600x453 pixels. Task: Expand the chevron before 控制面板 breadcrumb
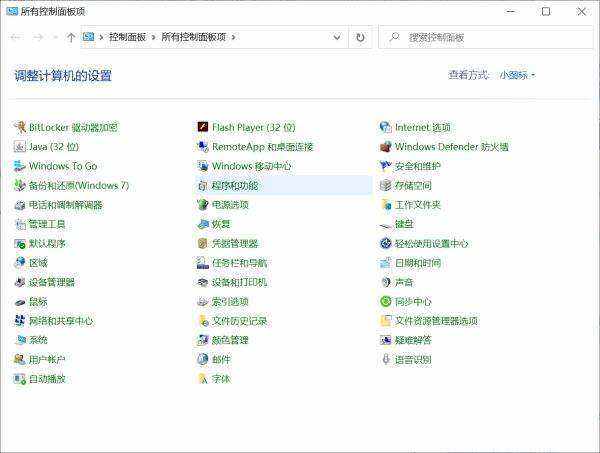pyautogui.click(x=101, y=37)
